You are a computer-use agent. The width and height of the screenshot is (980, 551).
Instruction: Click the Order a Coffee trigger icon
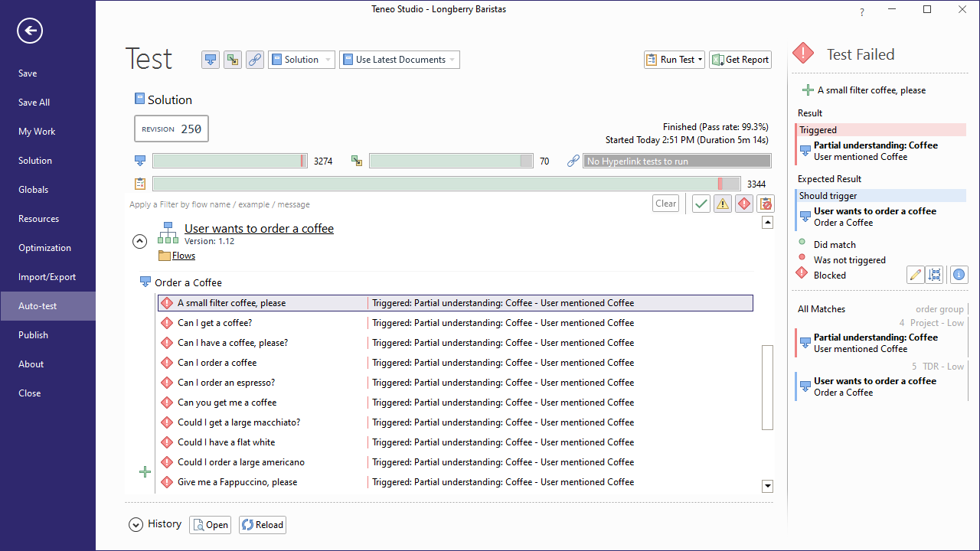point(145,282)
